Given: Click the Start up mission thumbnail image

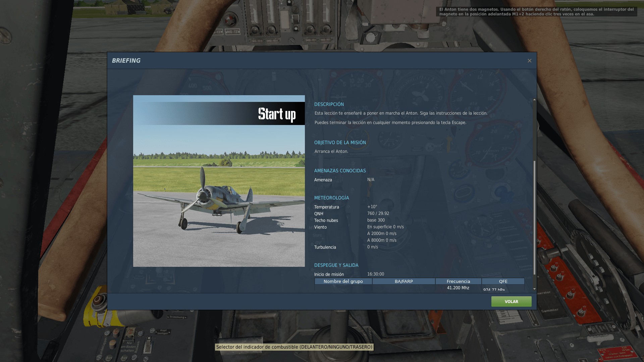Looking at the screenshot, I should 219,181.
